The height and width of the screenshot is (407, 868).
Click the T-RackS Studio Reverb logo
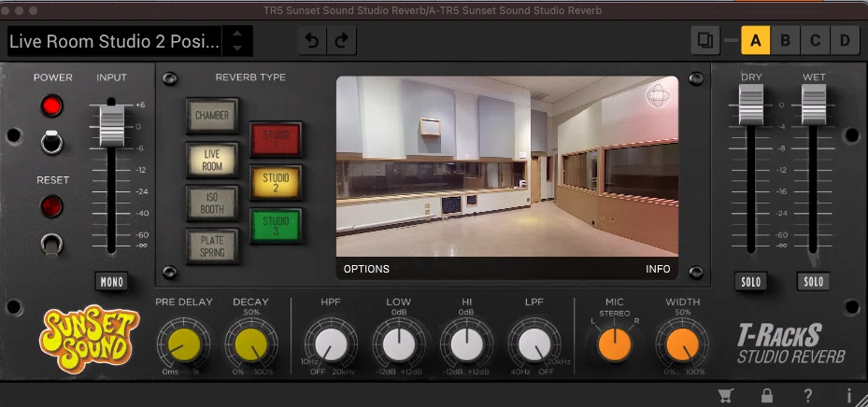790,344
